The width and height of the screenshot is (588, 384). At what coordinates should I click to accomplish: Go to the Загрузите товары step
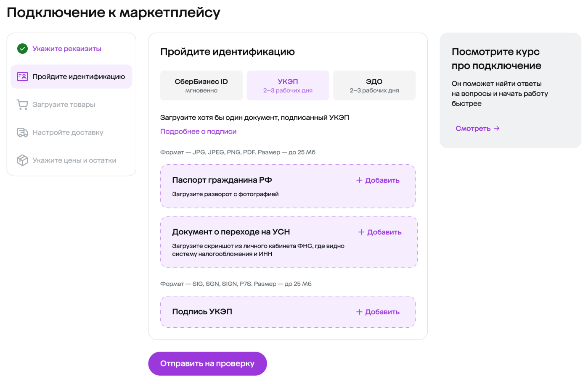(x=64, y=105)
